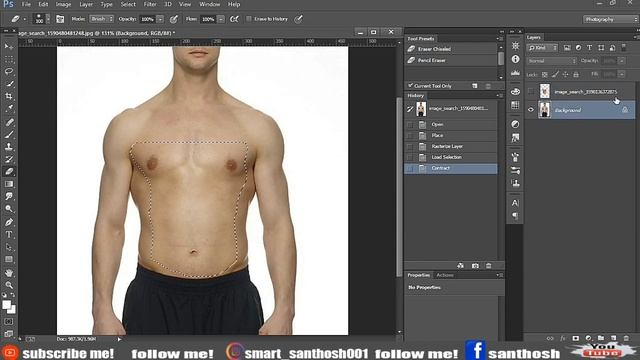Open the Opacity slider dropdown arrow
The width and height of the screenshot is (640, 360).
160,19
